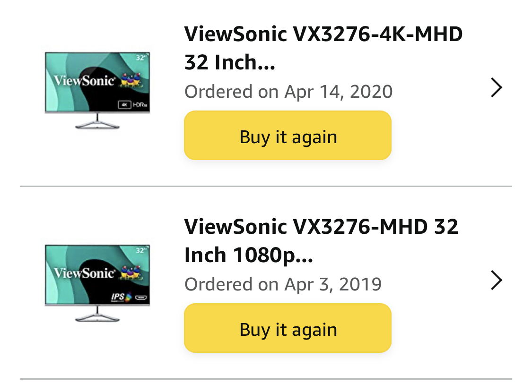
Task: Open the ViewSonic VX3276-4K-MHD 32 Inch title
Action: tap(323, 48)
